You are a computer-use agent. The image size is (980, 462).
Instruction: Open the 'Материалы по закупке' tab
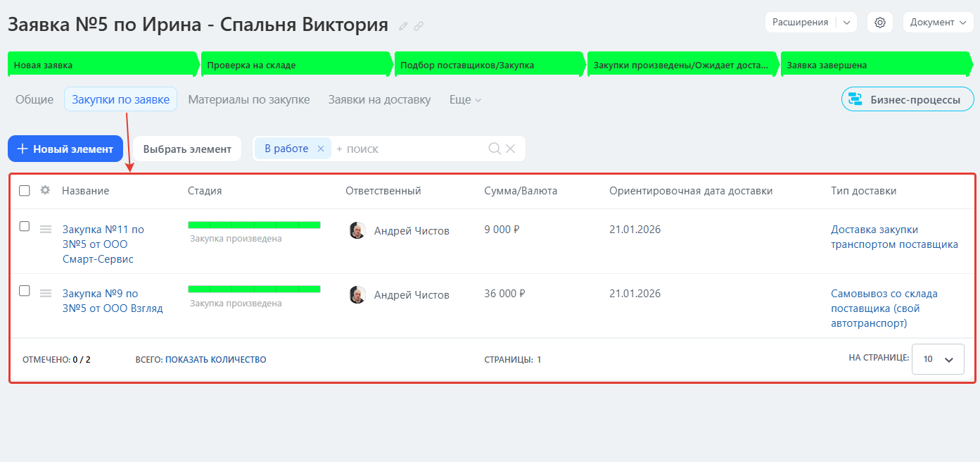249,100
